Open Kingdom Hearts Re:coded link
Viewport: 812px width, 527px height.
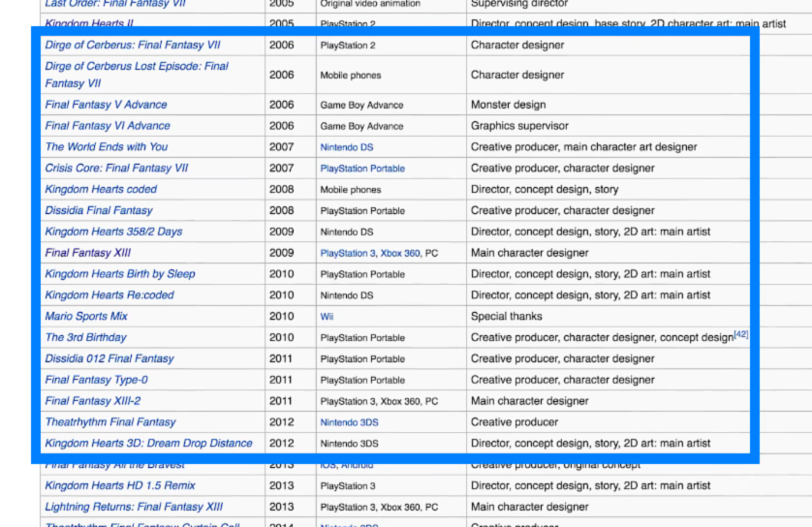tap(109, 295)
